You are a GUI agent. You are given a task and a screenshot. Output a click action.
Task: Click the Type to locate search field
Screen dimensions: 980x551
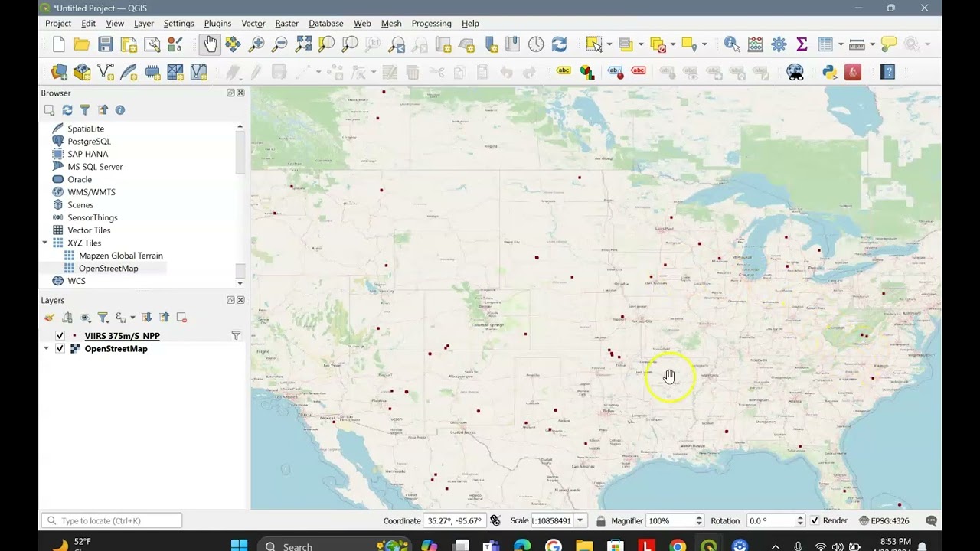coord(112,520)
